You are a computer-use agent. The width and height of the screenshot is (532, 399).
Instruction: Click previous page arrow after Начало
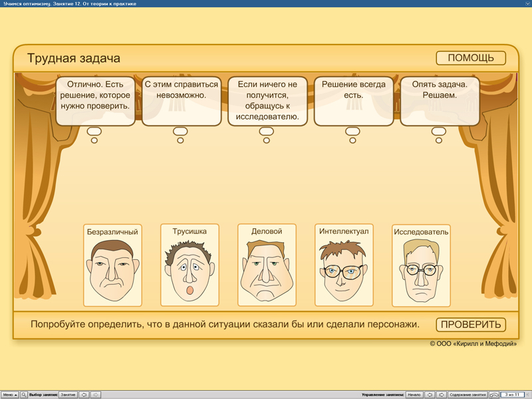point(430,394)
